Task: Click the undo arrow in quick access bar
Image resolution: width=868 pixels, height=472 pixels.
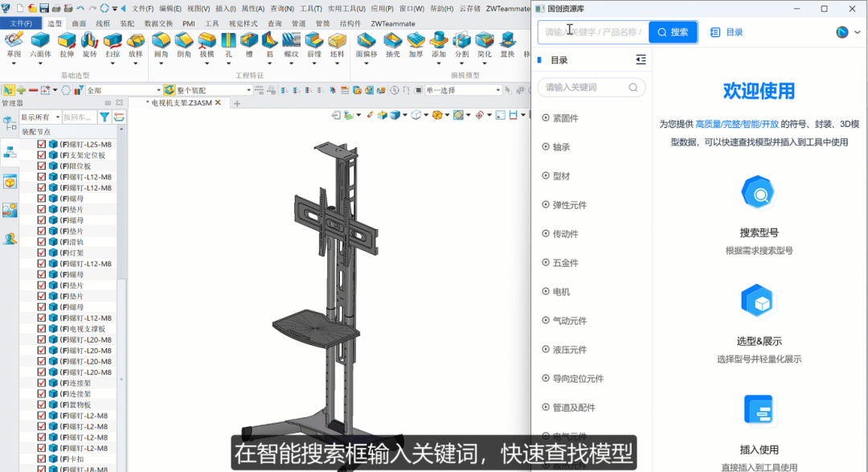Action: click(x=81, y=8)
